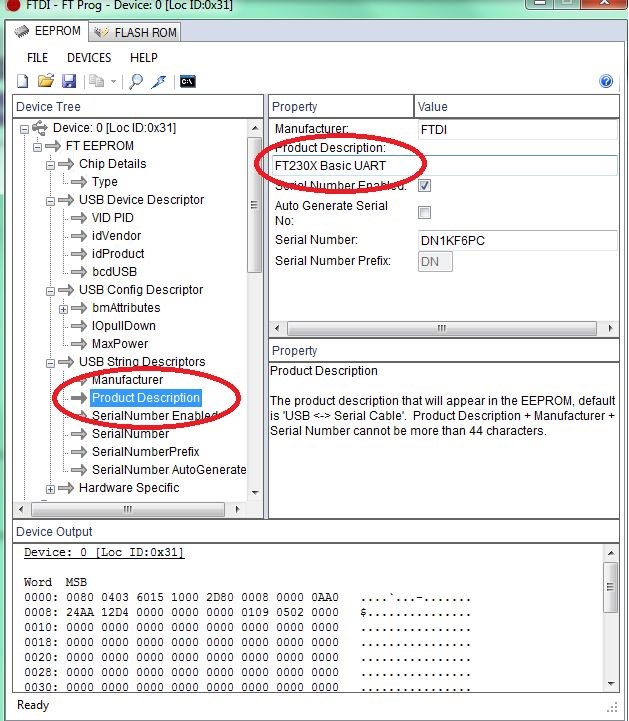Screen dimensions: 629x721
Task: Open the DEVICES menu
Action: click(x=89, y=57)
